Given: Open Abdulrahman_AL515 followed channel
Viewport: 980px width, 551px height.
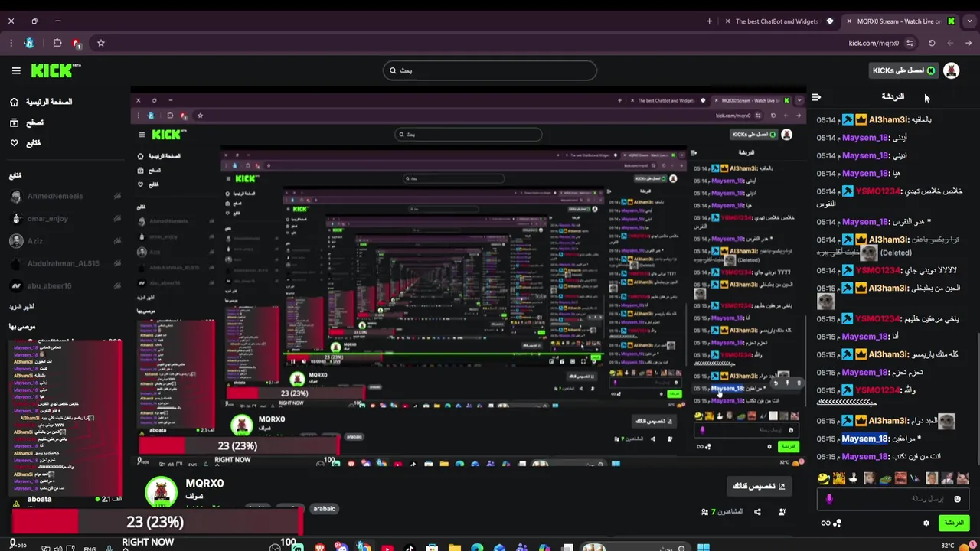Looking at the screenshot, I should (x=65, y=263).
